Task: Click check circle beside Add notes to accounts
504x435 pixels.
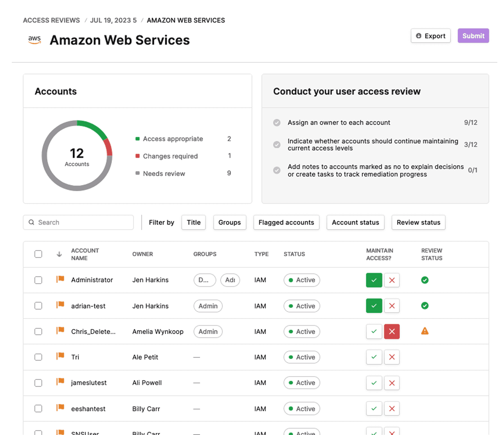Action: 277,170
